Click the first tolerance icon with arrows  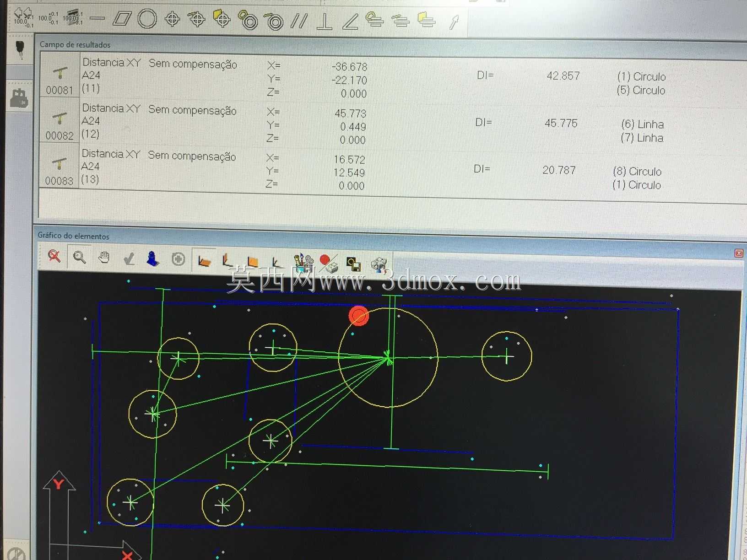click(x=23, y=17)
